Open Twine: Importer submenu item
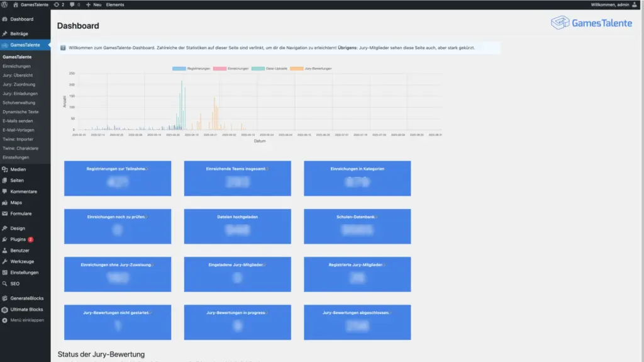Viewport: 644px width, 362px height. 18,139
